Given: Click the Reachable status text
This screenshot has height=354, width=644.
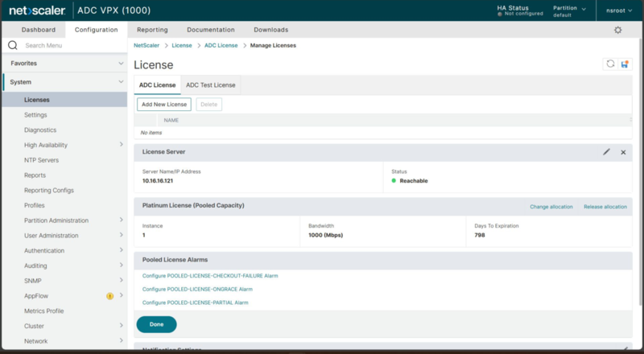Looking at the screenshot, I should point(414,181).
